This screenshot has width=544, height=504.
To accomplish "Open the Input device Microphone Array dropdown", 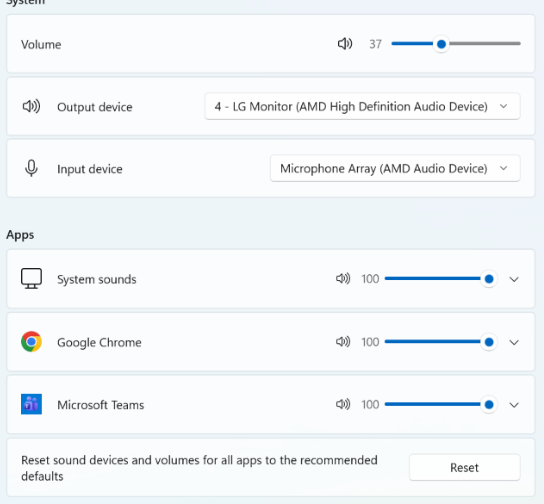I will [x=395, y=168].
